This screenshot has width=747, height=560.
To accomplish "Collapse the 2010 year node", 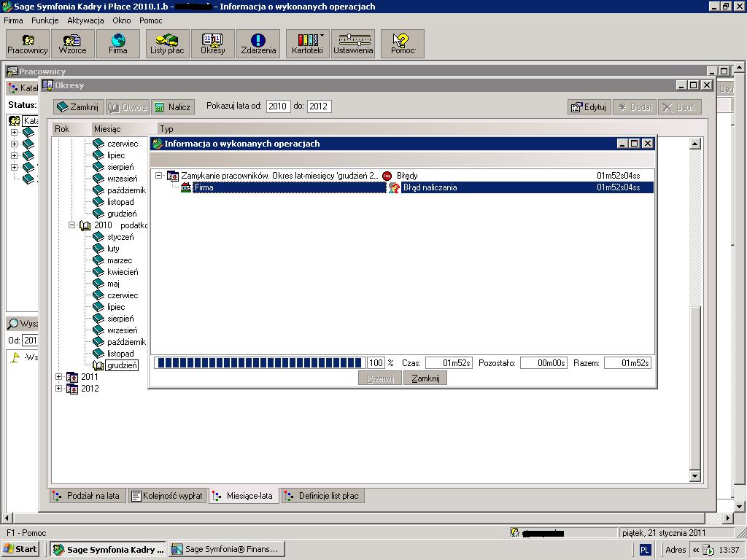I will point(72,225).
